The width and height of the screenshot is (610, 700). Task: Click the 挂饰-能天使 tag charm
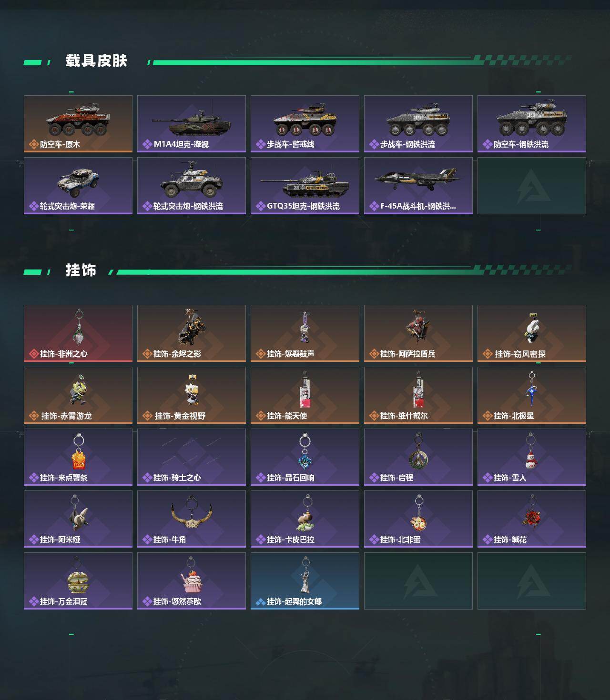tap(305, 395)
